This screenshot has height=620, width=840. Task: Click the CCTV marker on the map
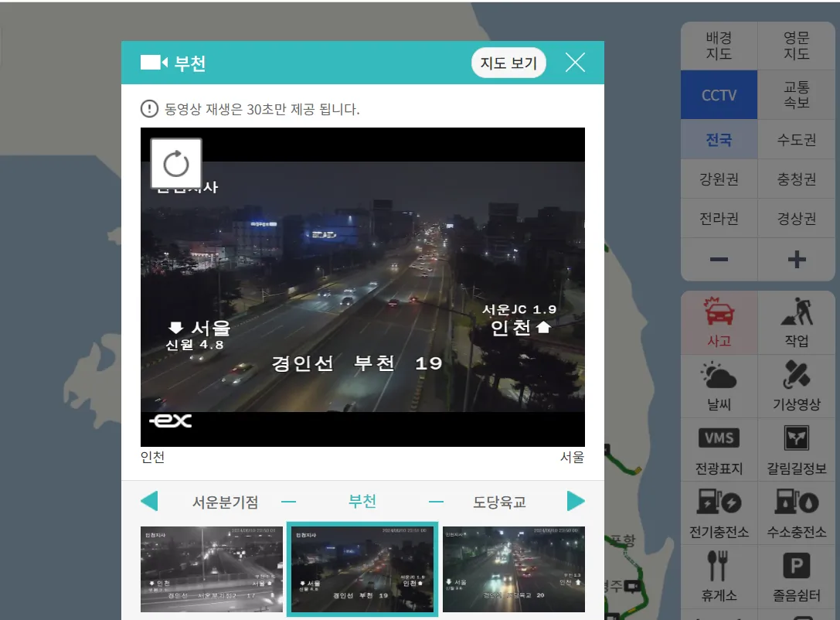tap(632, 586)
